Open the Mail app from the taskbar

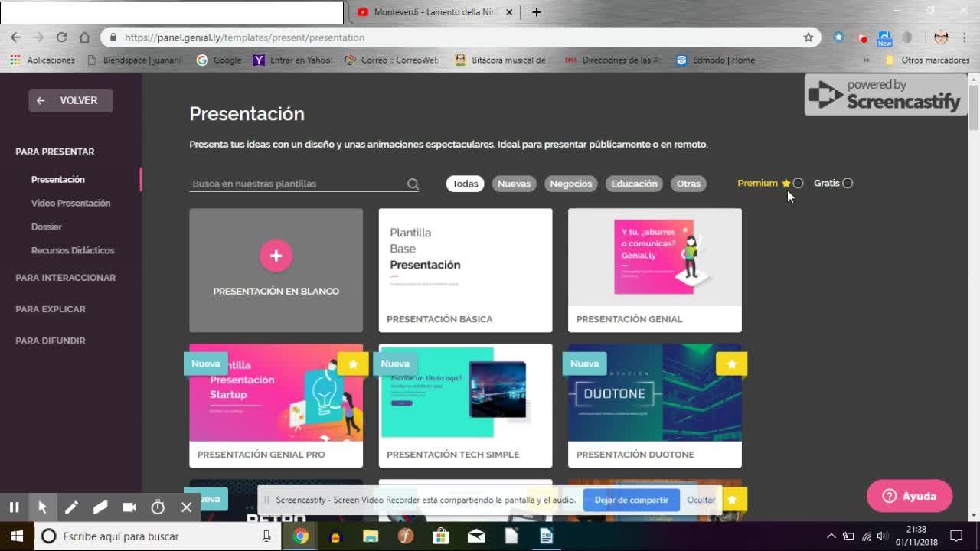pyautogui.click(x=476, y=536)
